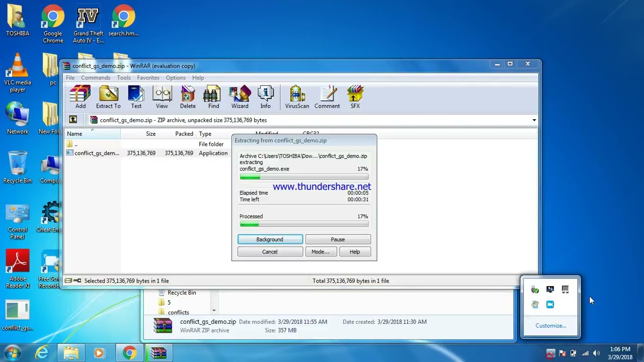The width and height of the screenshot is (644, 362).
Task: Select the Adobe Reader XI desktop icon
Action: [18, 269]
